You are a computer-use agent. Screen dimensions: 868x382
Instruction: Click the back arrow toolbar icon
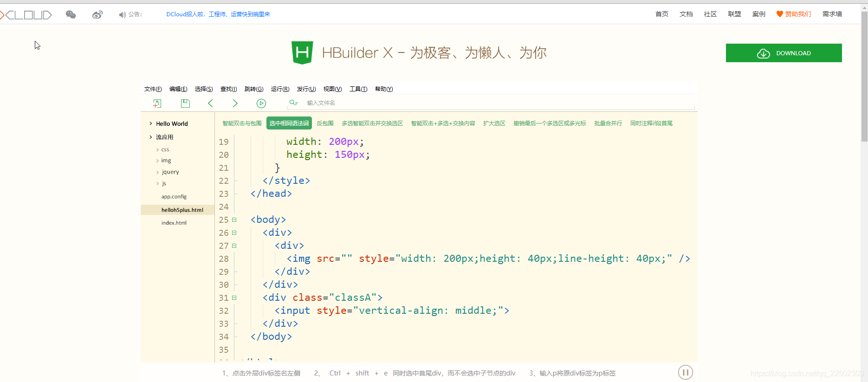[210, 103]
